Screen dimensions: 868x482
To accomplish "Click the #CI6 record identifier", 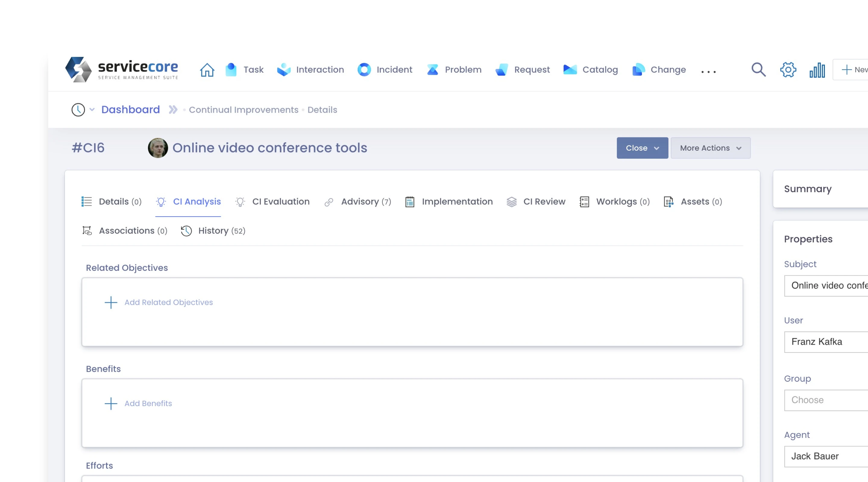I will pyautogui.click(x=88, y=148).
